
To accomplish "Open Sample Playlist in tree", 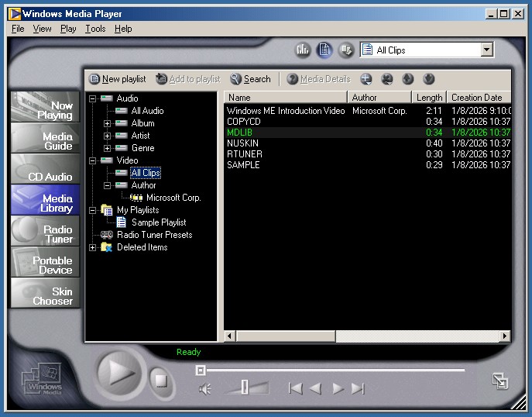I will click(159, 222).
